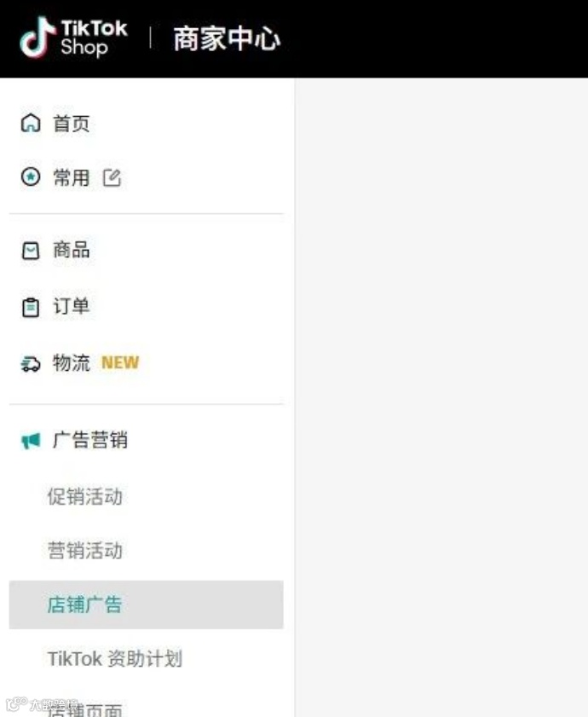Expand the 物流 section
Image resolution: width=588 pixels, height=717 pixels.
[x=147, y=363]
